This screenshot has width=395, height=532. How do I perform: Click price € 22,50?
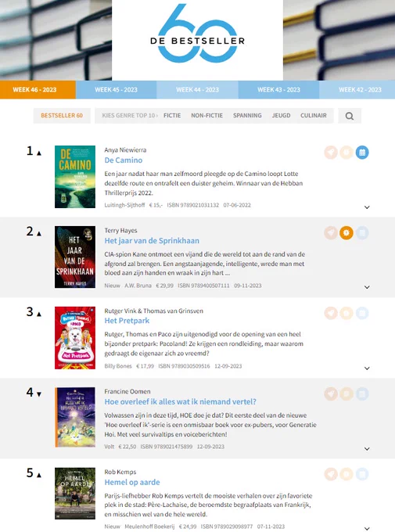coord(127,447)
